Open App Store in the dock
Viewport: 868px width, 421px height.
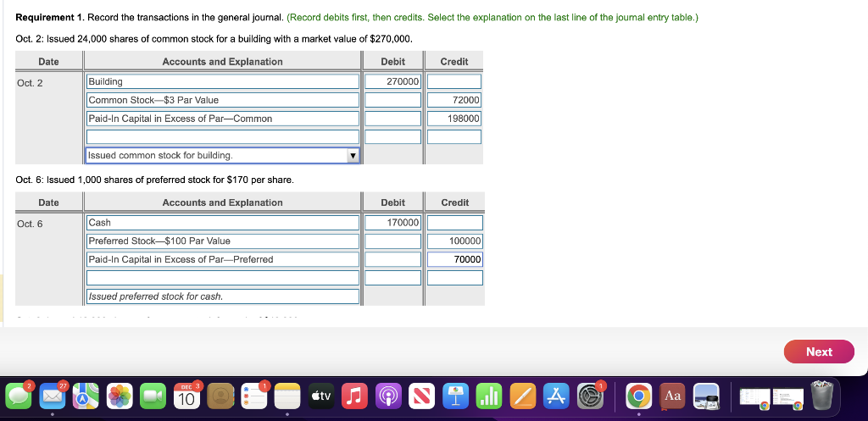[556, 396]
